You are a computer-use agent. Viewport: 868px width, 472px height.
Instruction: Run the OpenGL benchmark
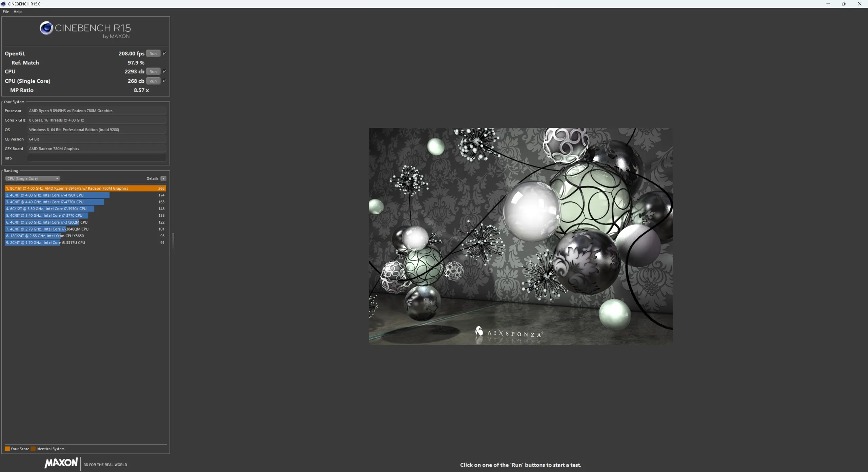153,54
